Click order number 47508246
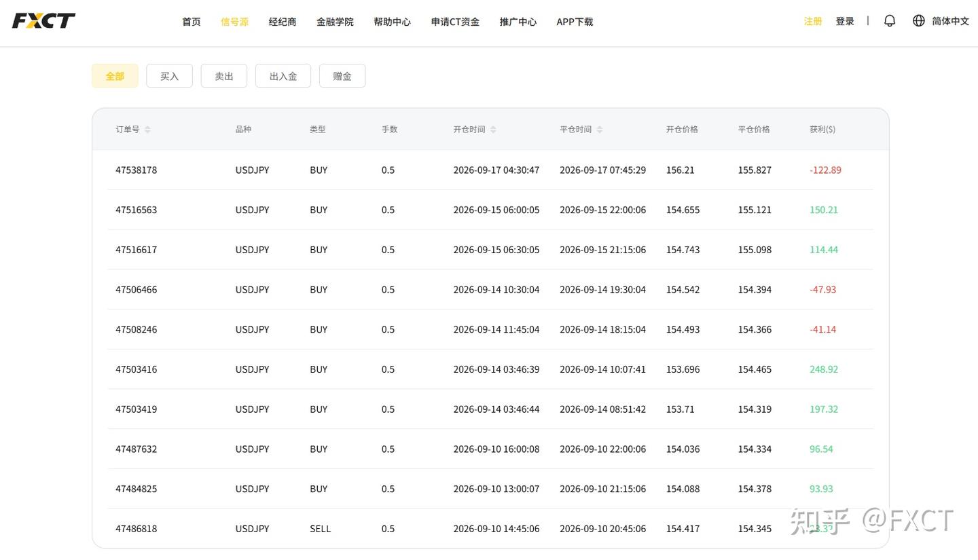The height and width of the screenshot is (560, 978). 137,330
